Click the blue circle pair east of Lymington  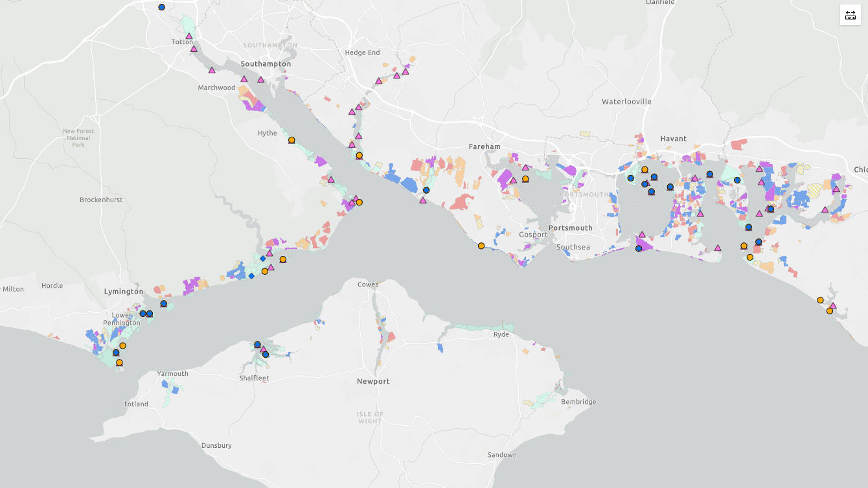[145, 314]
